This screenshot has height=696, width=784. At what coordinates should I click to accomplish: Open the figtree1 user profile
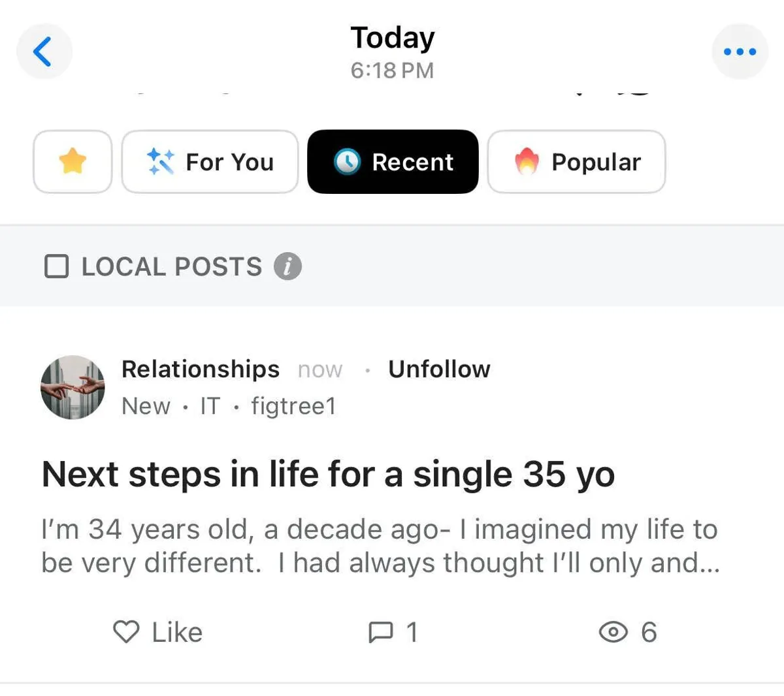[293, 406]
